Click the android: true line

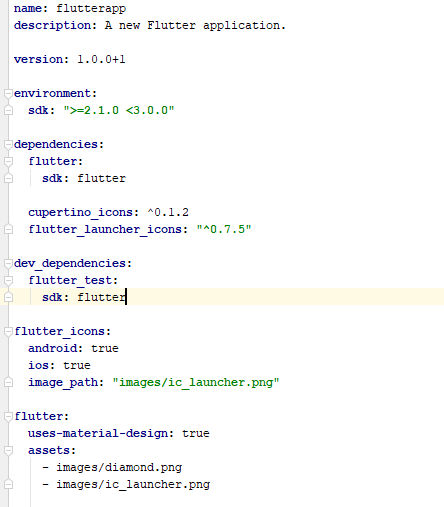73,348
